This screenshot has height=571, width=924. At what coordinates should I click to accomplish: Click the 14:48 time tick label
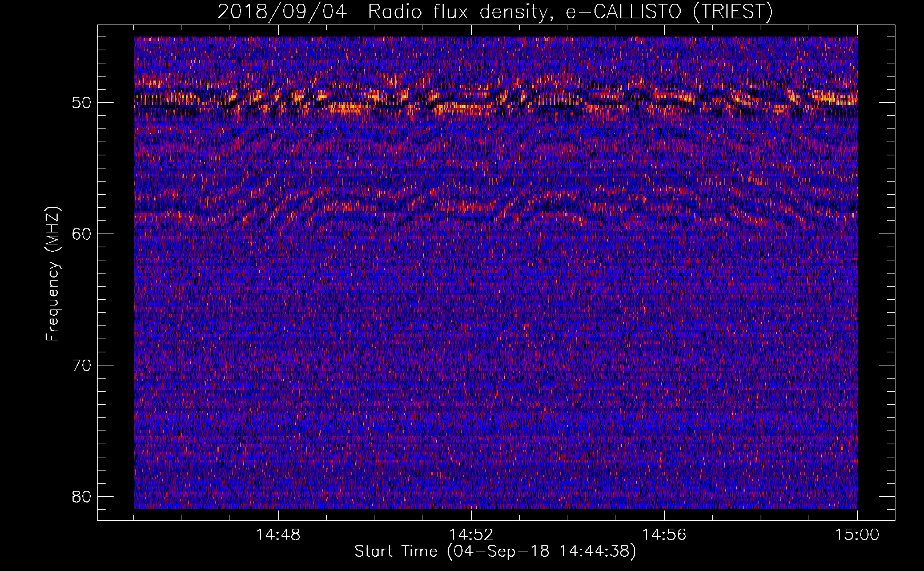pyautogui.click(x=278, y=535)
